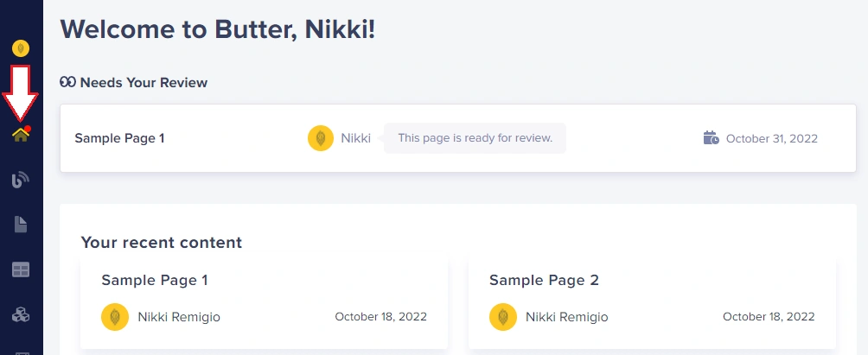The width and height of the screenshot is (868, 355).
Task: Open the Collections table icon in sidebar
Action: (21, 269)
